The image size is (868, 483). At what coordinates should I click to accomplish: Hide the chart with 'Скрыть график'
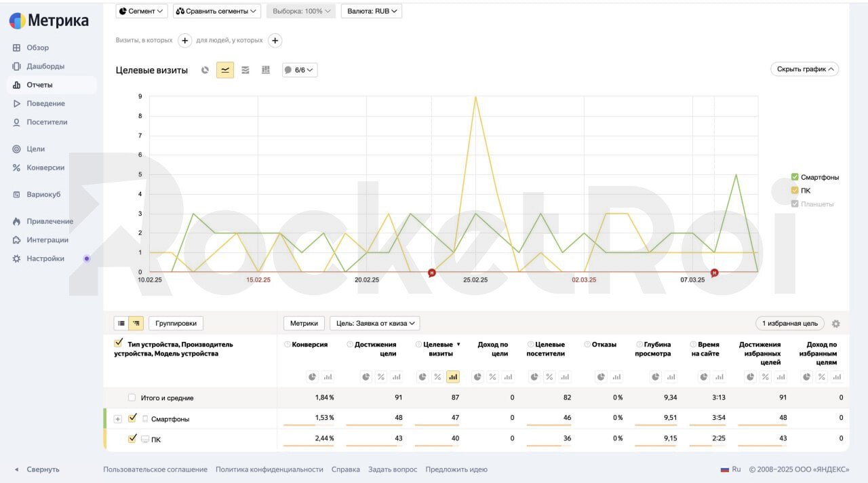click(804, 69)
